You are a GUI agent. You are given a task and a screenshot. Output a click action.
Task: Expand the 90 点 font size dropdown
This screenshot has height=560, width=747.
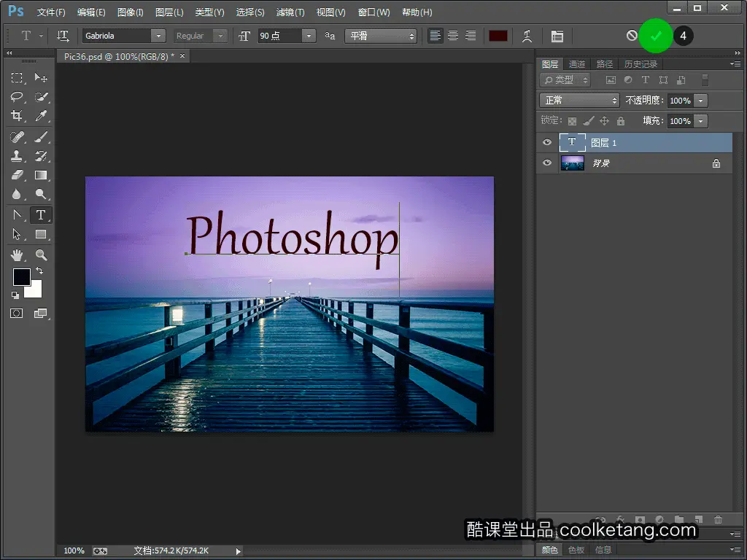309,36
